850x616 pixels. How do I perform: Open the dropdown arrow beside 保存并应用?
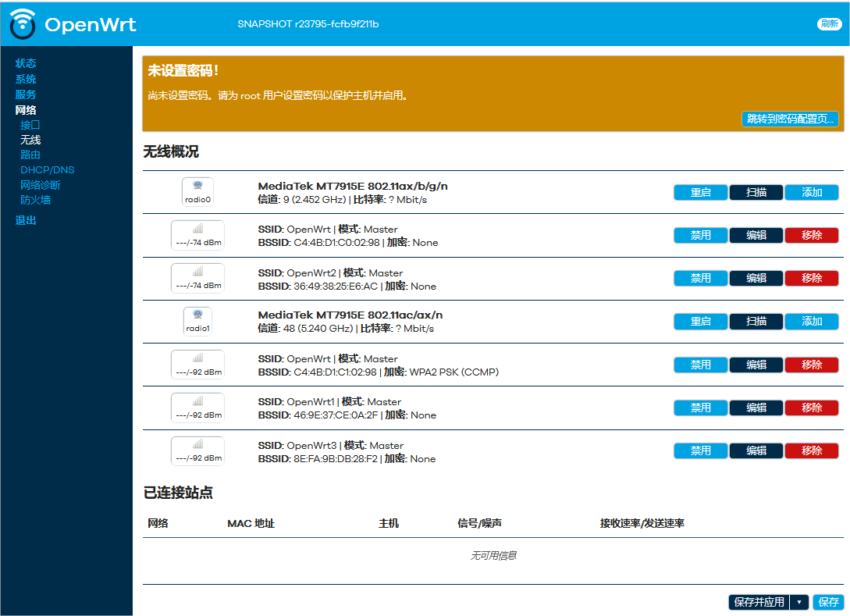pyautogui.click(x=798, y=602)
